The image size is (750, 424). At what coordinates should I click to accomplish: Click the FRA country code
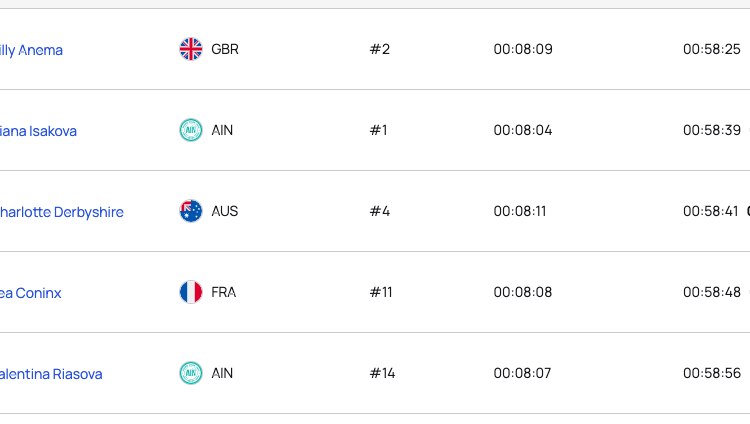224,292
